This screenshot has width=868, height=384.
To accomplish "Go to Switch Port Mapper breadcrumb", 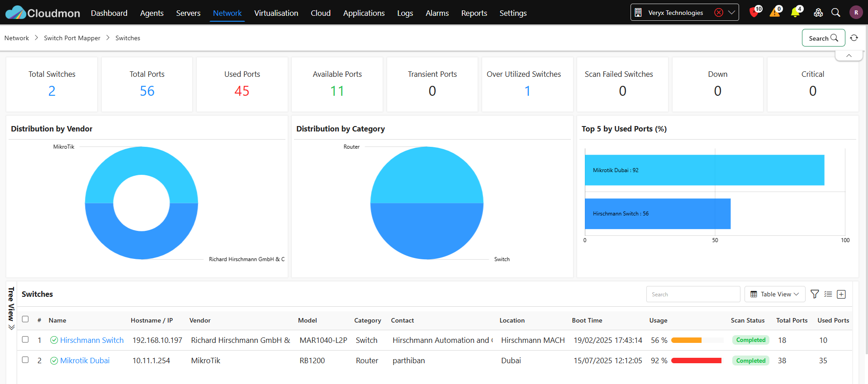I will coord(72,38).
